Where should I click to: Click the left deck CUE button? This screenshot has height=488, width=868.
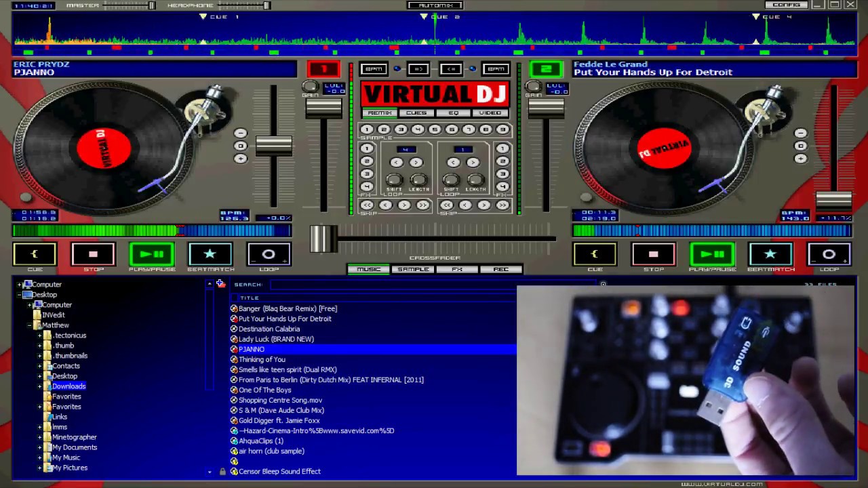35,254
